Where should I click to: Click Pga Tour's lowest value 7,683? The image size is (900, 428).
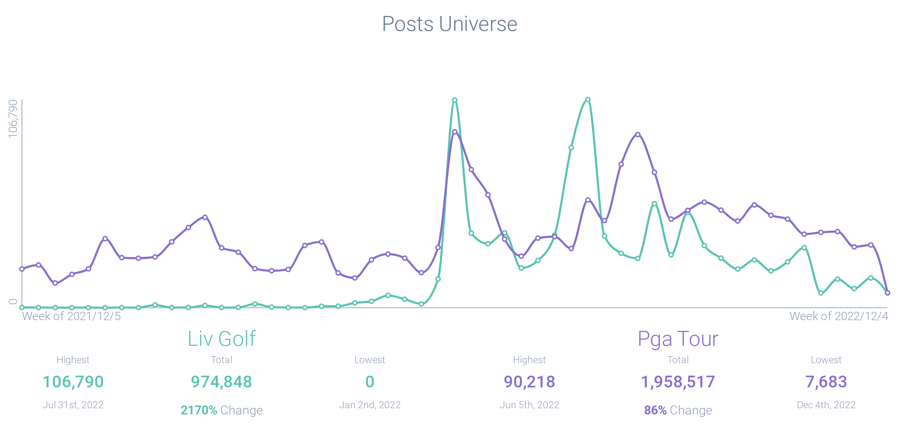pos(827,381)
